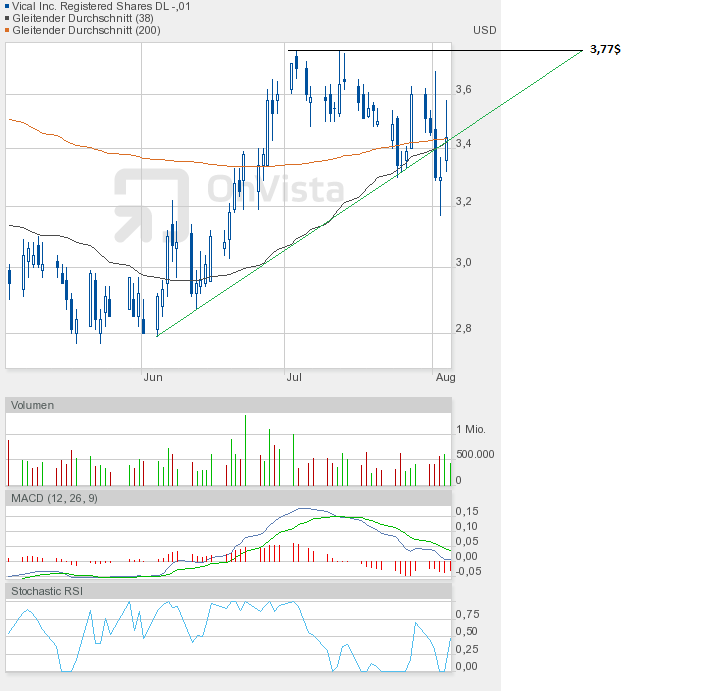Screen dimensions: 722x691
Task: Click the USD currency label
Action: pos(485,30)
